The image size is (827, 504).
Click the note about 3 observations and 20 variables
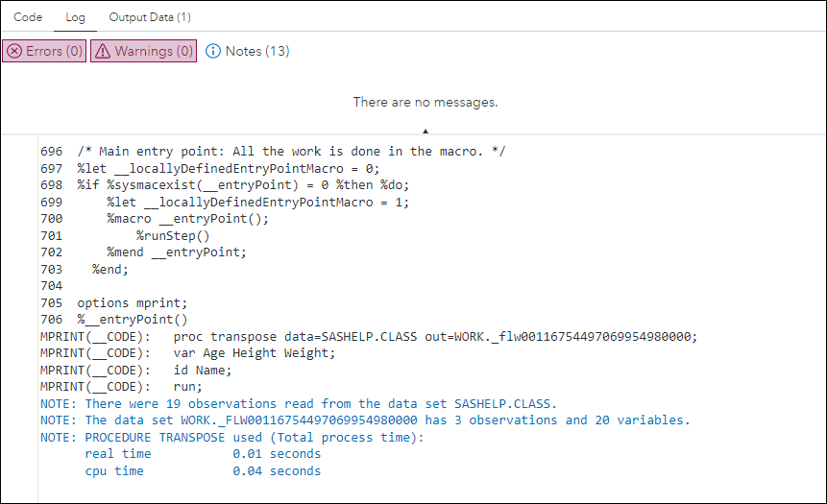click(x=365, y=420)
